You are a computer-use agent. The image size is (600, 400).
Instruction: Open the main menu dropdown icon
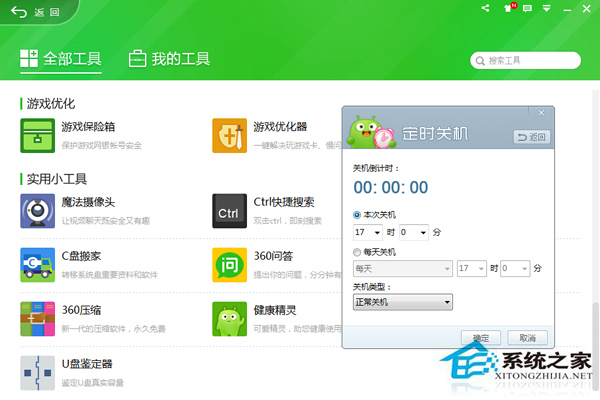coord(547,8)
